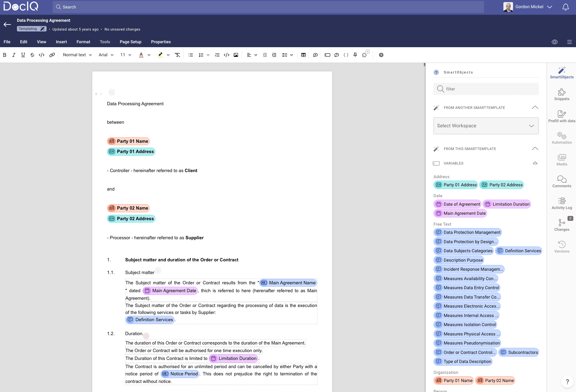
Task: Click the notifications bell icon
Action: (x=565, y=7)
